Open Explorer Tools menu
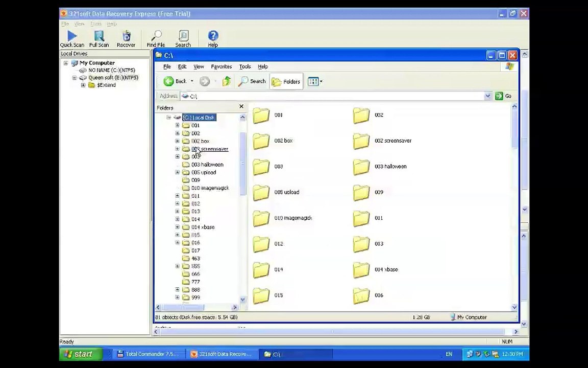Viewport: 588px width, 368px height. point(245,66)
